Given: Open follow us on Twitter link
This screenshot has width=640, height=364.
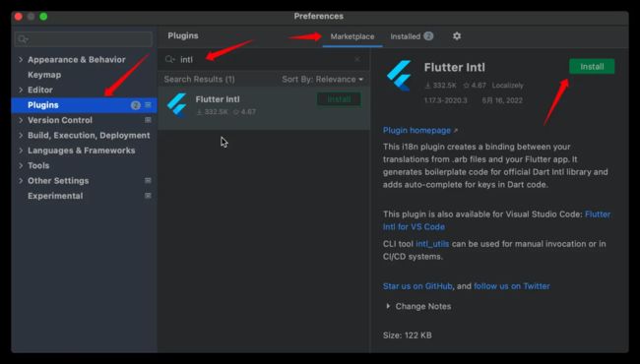Looking at the screenshot, I should [x=512, y=286].
